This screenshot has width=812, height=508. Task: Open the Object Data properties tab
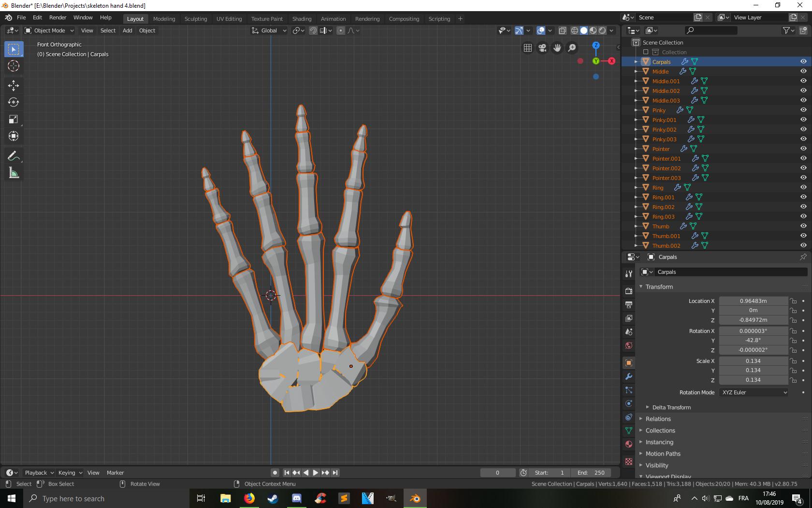629,431
